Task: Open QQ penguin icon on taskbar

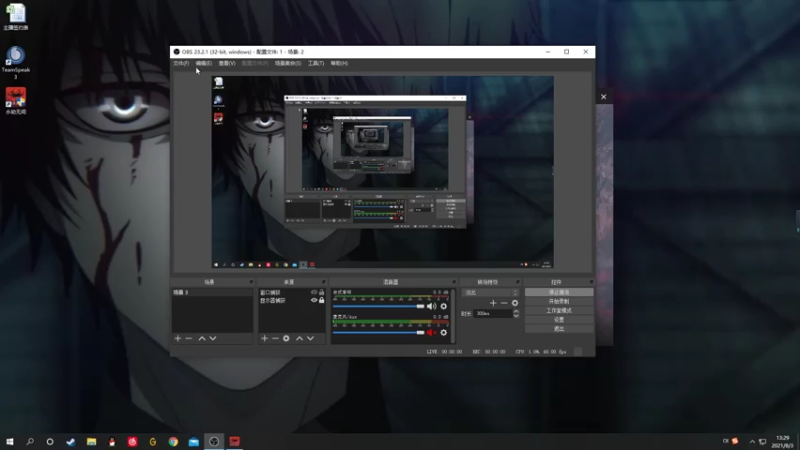Action: (112, 441)
